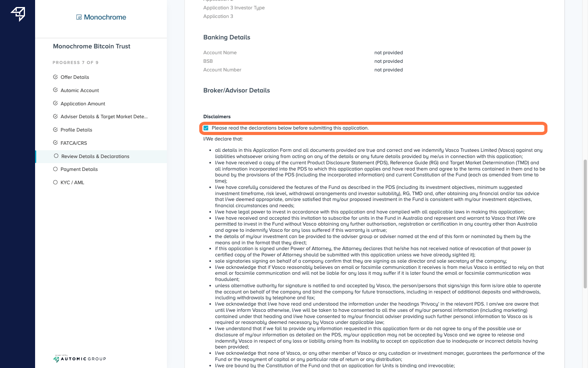
Task: Click the declaration about the Constitution of the Fund
Action: coord(335,366)
